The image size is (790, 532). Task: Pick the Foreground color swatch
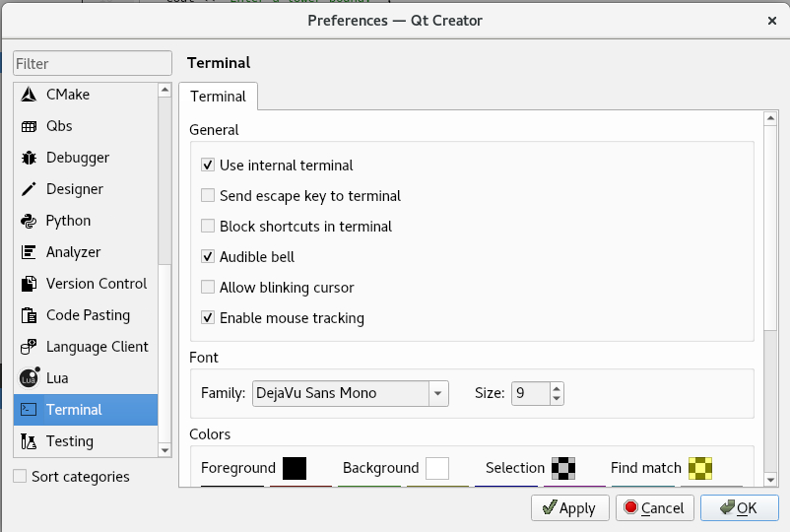point(295,468)
